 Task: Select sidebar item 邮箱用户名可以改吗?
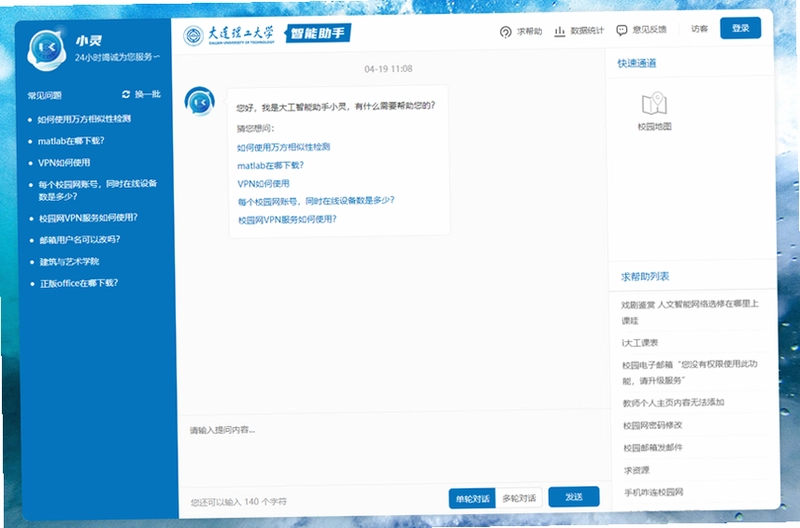pos(80,240)
